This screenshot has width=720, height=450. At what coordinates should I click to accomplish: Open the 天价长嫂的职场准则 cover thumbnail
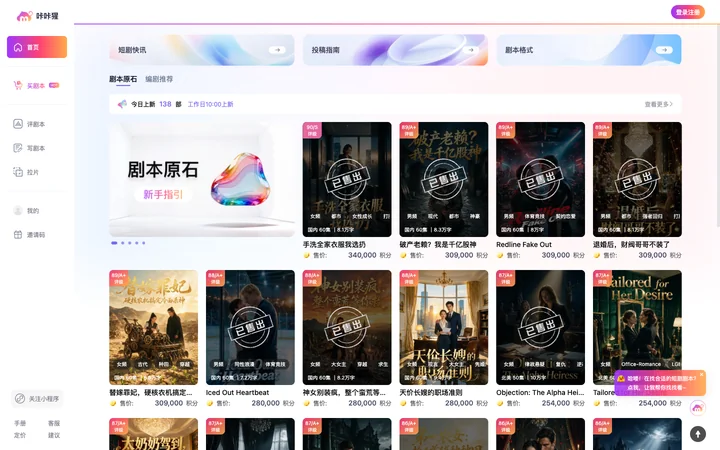point(444,327)
